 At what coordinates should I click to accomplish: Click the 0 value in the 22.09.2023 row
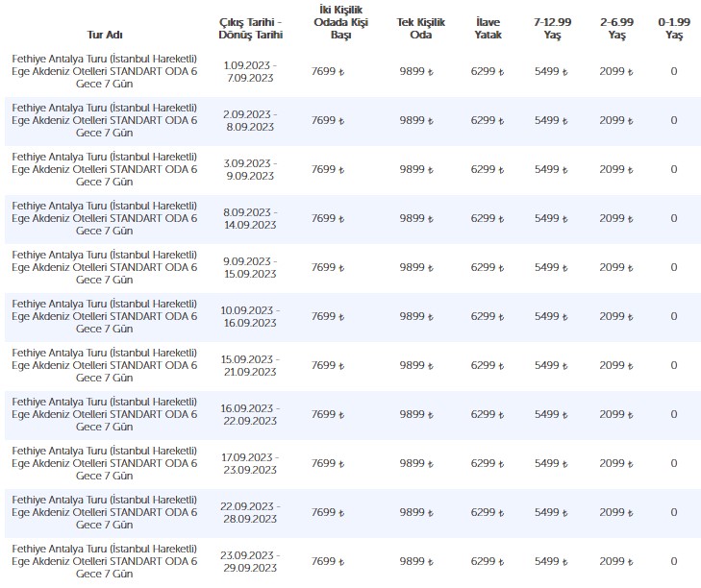click(674, 513)
